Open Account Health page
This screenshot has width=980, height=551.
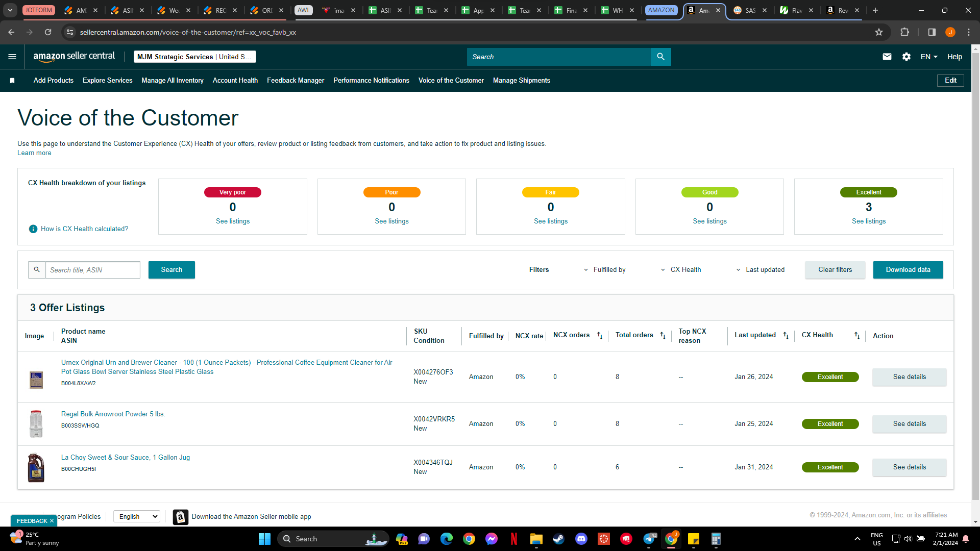point(235,81)
